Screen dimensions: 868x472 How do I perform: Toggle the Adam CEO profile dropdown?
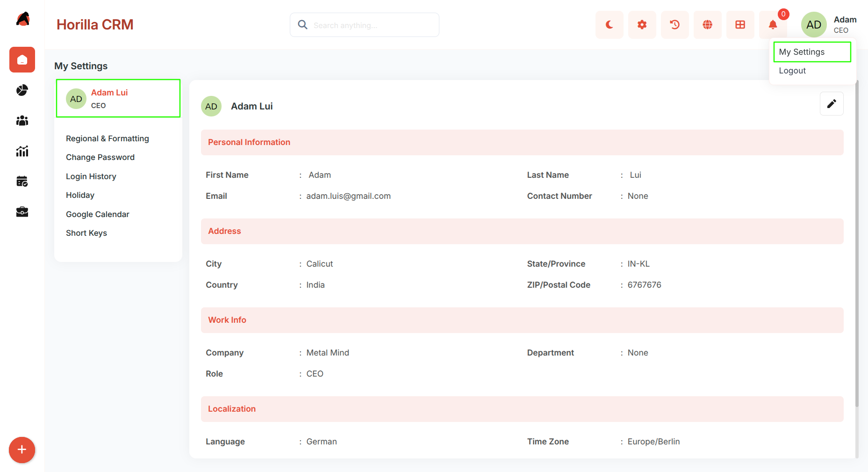pyautogui.click(x=829, y=25)
